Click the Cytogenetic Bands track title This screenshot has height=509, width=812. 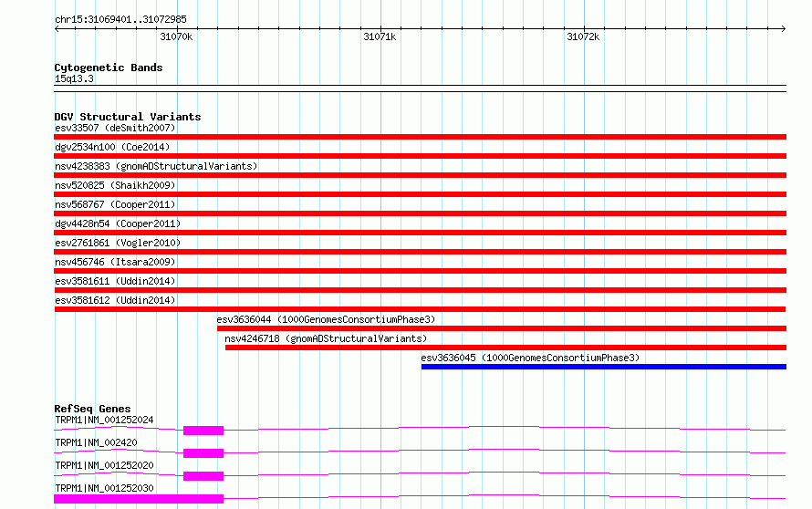[x=109, y=68]
